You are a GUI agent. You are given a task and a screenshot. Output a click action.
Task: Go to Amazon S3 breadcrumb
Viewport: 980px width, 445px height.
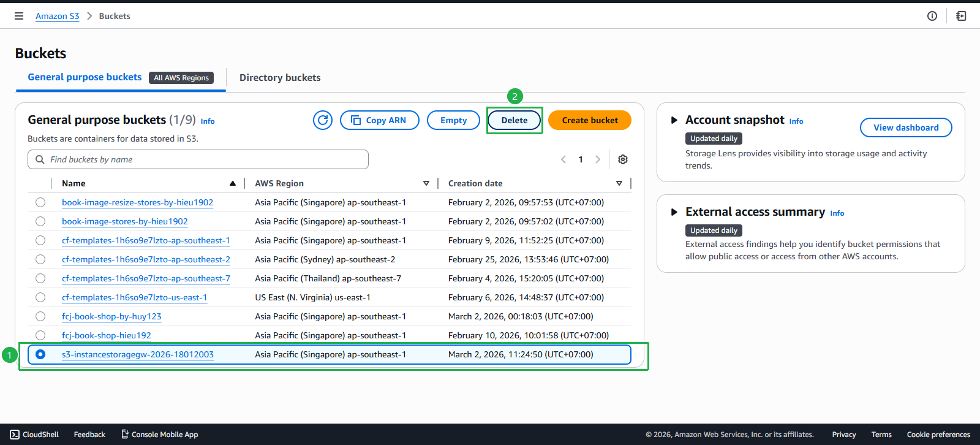[58, 16]
